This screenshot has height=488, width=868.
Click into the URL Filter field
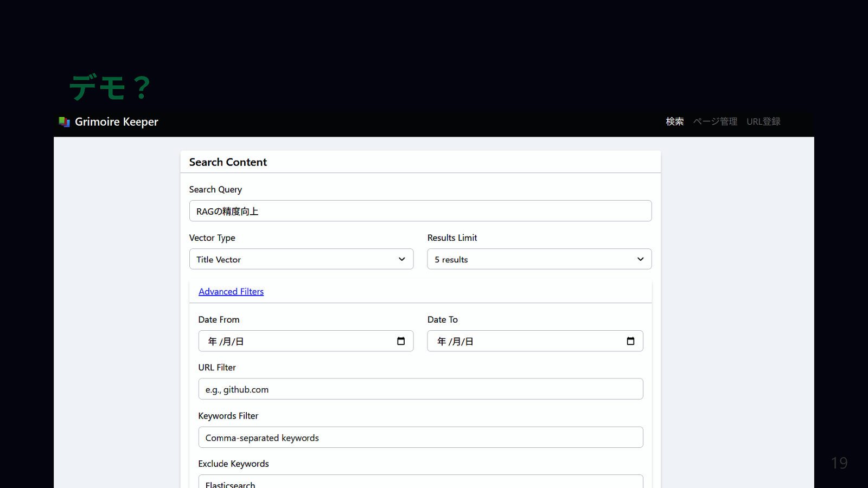point(420,389)
